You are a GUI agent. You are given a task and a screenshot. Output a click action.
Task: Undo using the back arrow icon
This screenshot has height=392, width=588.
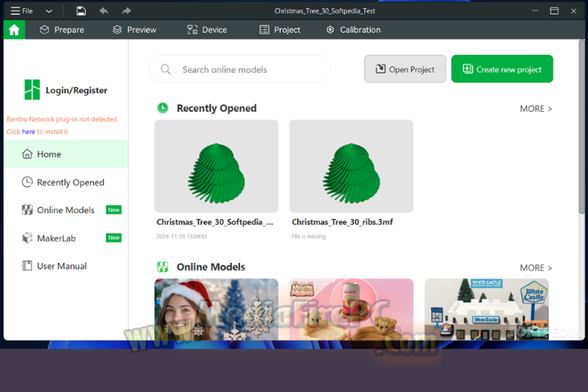pyautogui.click(x=104, y=11)
